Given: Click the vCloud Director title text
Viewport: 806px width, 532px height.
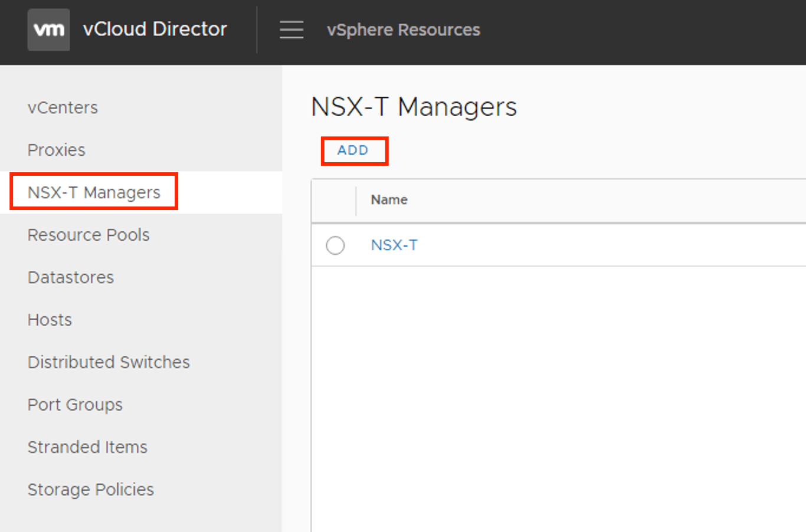Looking at the screenshot, I should click(x=155, y=29).
